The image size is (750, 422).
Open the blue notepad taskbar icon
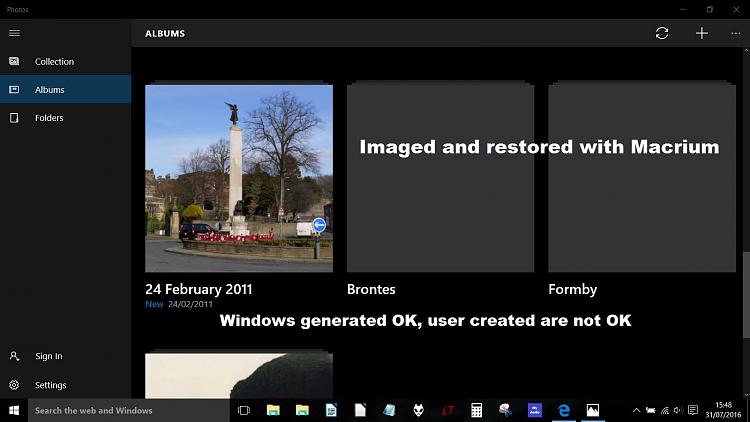389,411
